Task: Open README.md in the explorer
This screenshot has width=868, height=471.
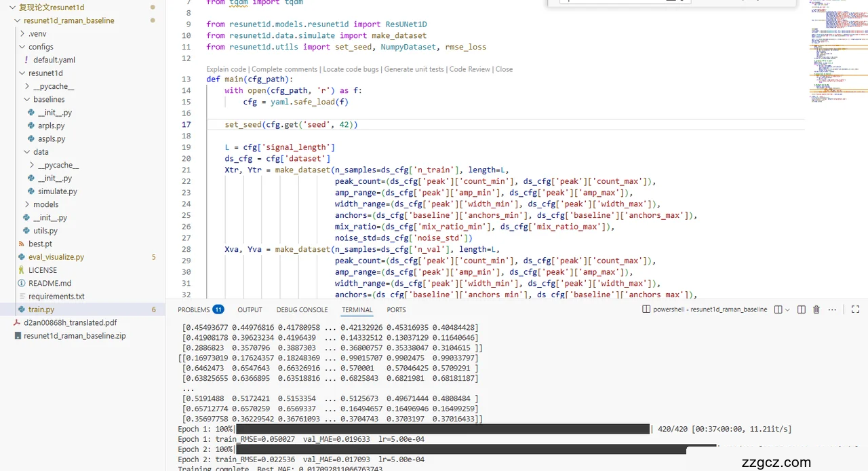Action: [50, 283]
